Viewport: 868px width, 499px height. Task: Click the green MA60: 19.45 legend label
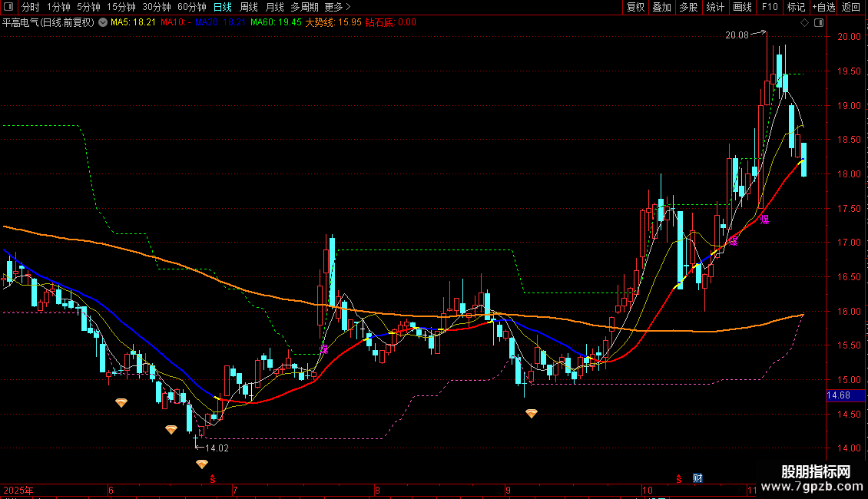276,23
